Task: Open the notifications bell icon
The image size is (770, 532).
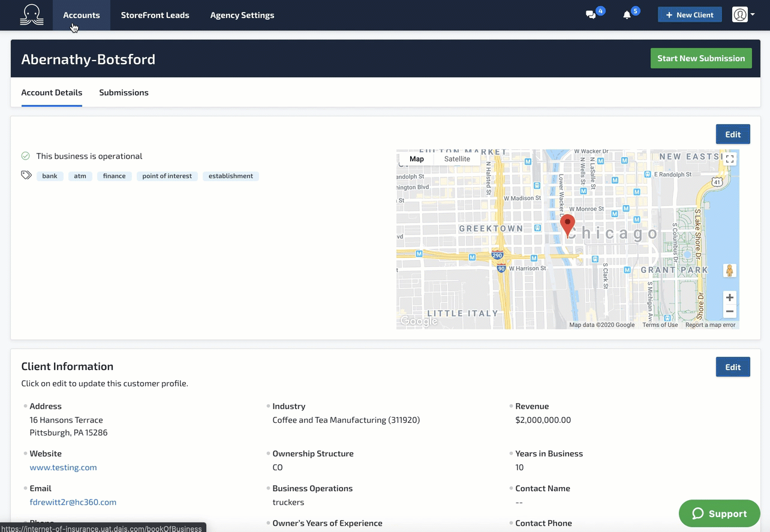Action: pyautogui.click(x=627, y=15)
